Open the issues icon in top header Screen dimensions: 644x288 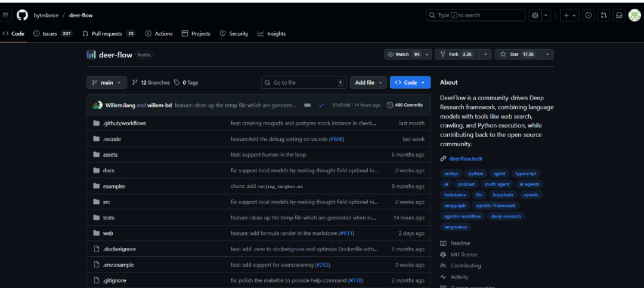(589, 15)
